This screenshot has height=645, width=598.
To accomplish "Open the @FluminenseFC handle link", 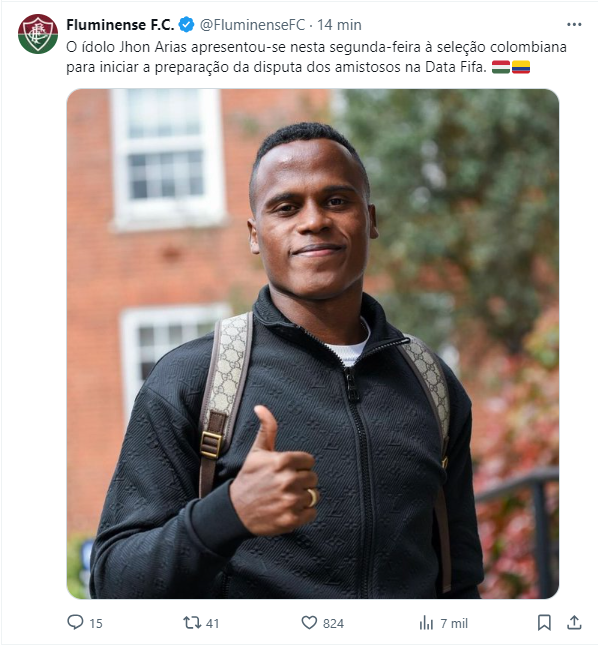I will tap(252, 25).
